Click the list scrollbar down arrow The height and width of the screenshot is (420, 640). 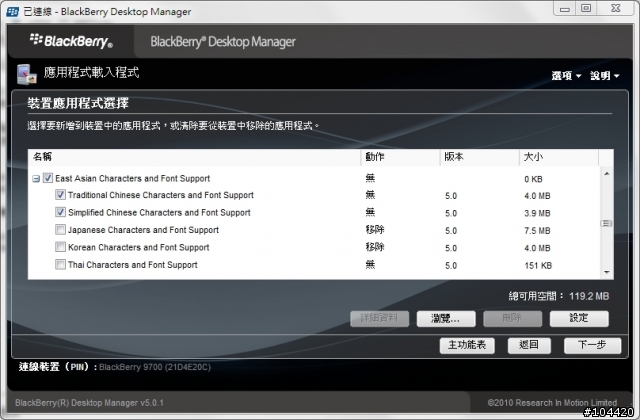pyautogui.click(x=607, y=272)
